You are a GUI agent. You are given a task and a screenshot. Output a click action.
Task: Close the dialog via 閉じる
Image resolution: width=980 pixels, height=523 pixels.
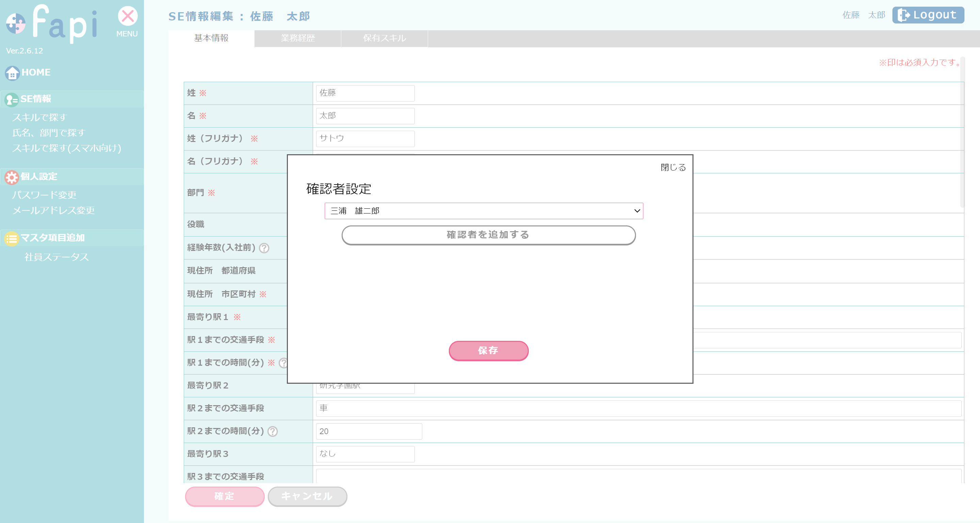tap(673, 168)
